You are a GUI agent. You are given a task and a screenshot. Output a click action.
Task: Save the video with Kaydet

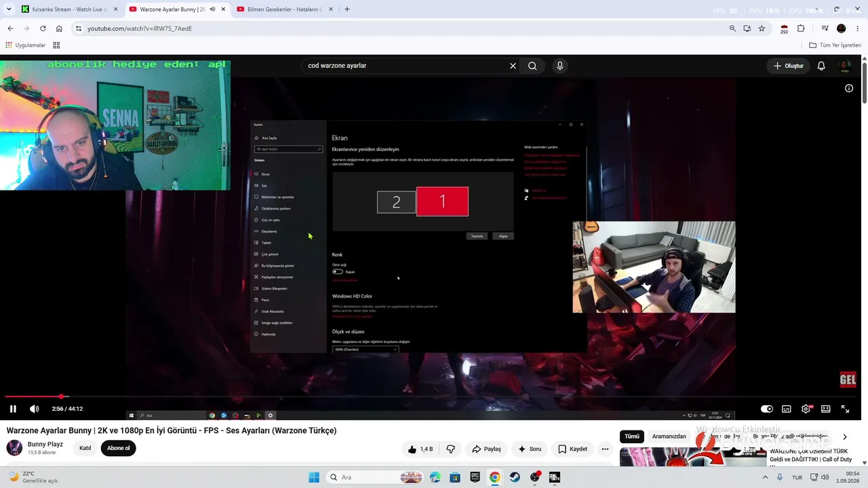coord(573,449)
